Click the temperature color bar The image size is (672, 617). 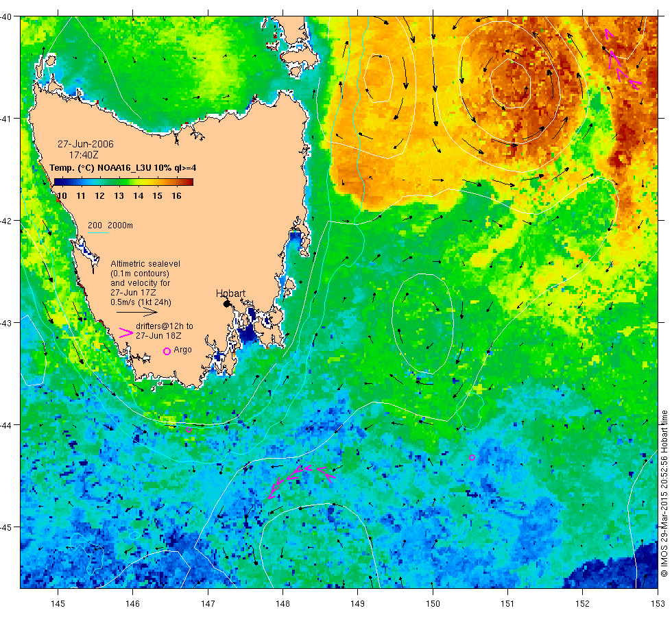click(124, 182)
